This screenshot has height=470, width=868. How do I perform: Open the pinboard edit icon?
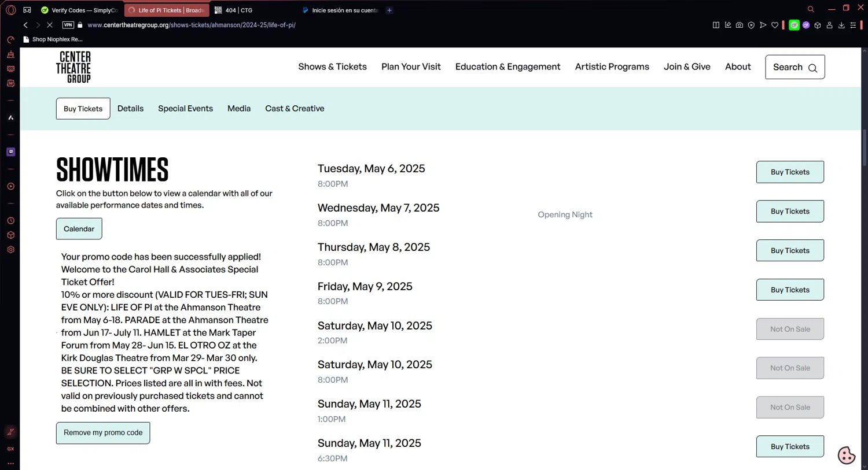tap(728, 25)
